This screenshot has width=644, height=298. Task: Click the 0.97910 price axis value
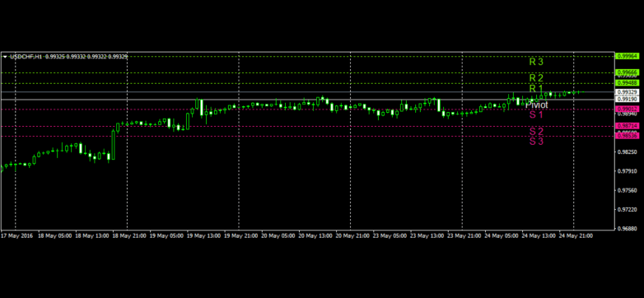click(628, 171)
